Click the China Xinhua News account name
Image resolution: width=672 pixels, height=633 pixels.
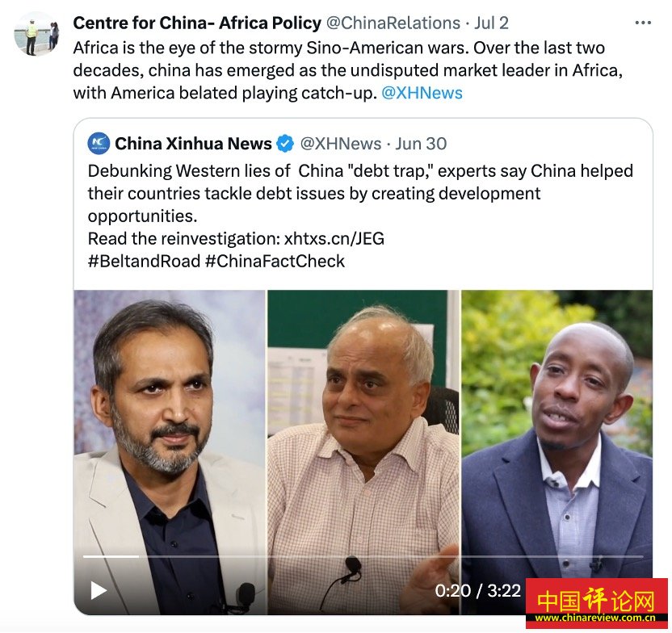click(x=193, y=144)
